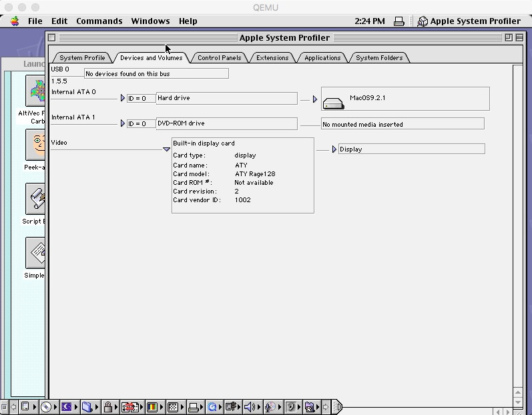Switch to the System Profile tab

tap(82, 57)
